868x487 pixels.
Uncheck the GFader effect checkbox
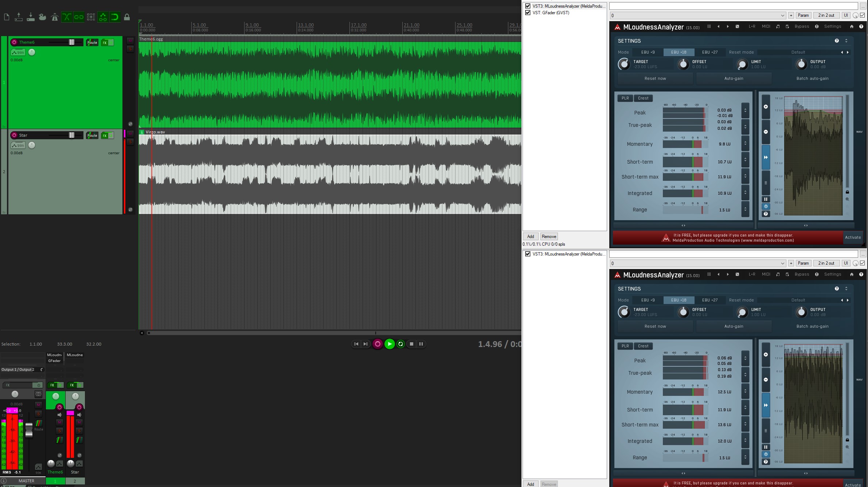528,13
